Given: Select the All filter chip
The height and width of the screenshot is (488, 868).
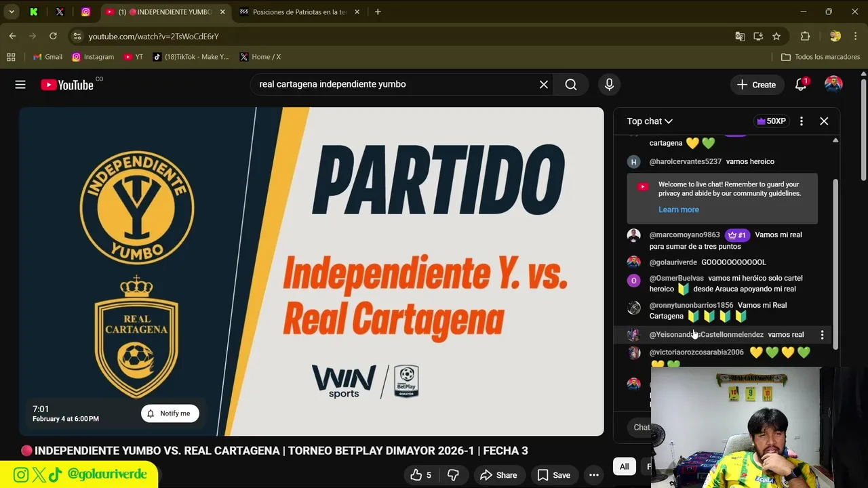Looking at the screenshot, I should [624, 466].
